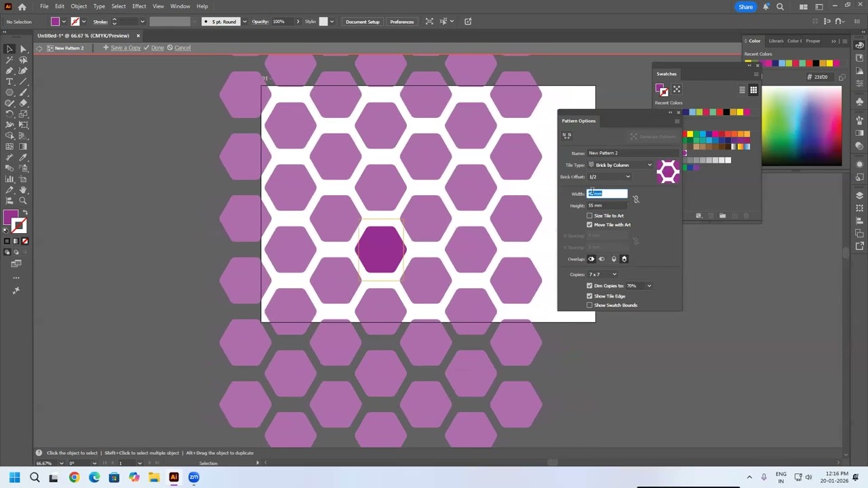This screenshot has width=868, height=488.
Task: Enable Show Swatch Bounds checkbox
Action: [x=589, y=305]
